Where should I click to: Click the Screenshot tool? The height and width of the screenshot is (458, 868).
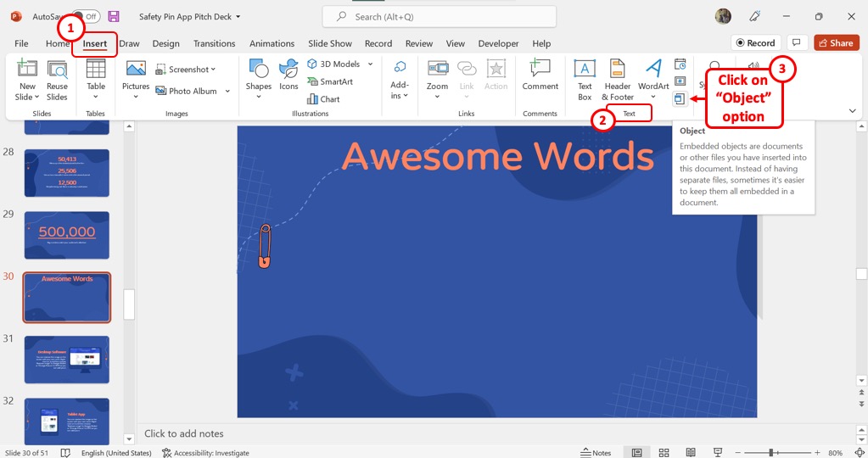click(186, 70)
